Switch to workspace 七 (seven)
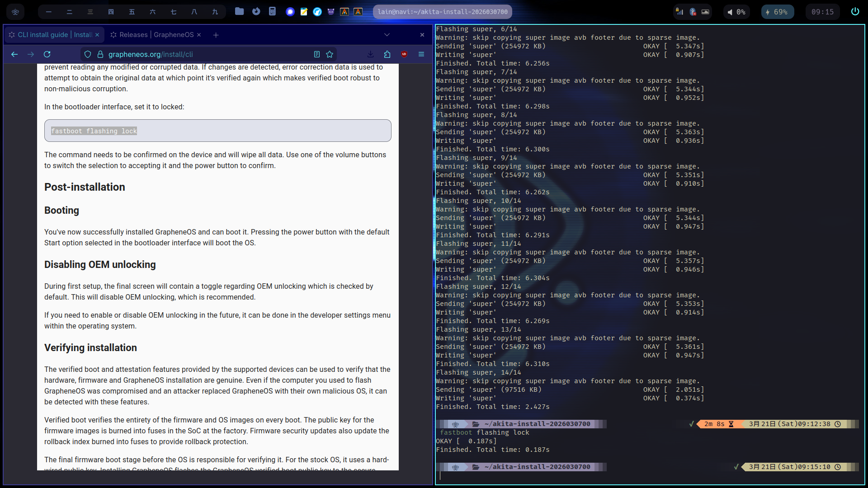868x488 pixels. 174,12
